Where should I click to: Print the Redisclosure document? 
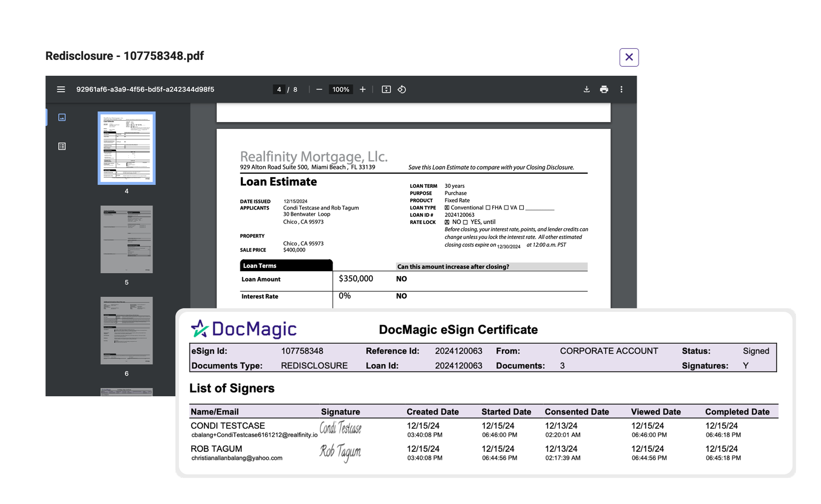click(604, 89)
